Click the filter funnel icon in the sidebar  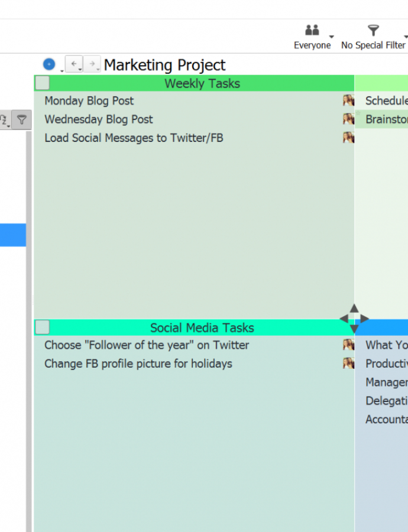tap(22, 119)
